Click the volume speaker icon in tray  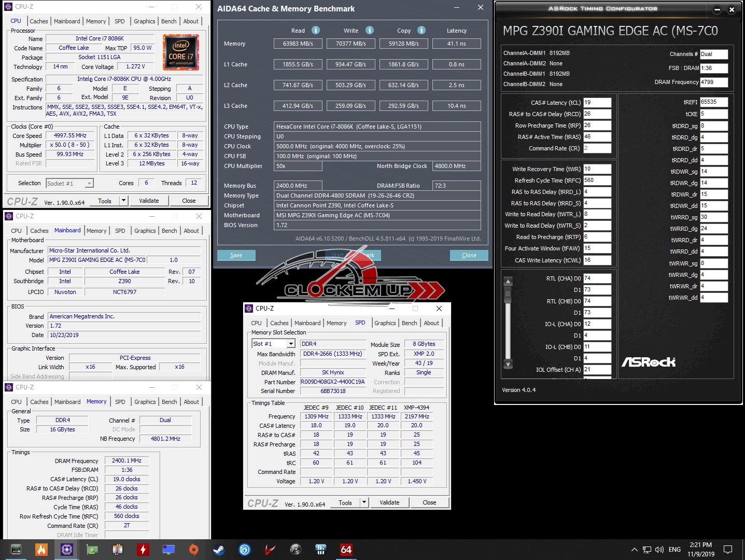659,550
